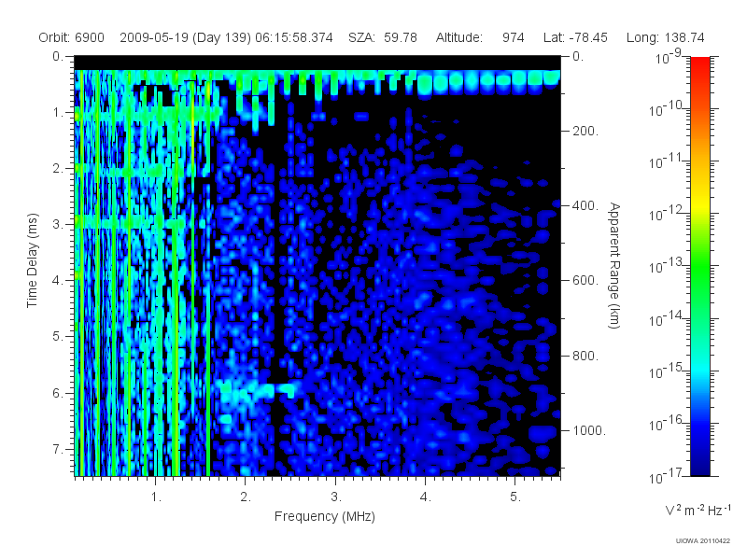Click the 'UIOWA 20110422' credit text
This screenshot has height=560, width=747.
coord(703,541)
